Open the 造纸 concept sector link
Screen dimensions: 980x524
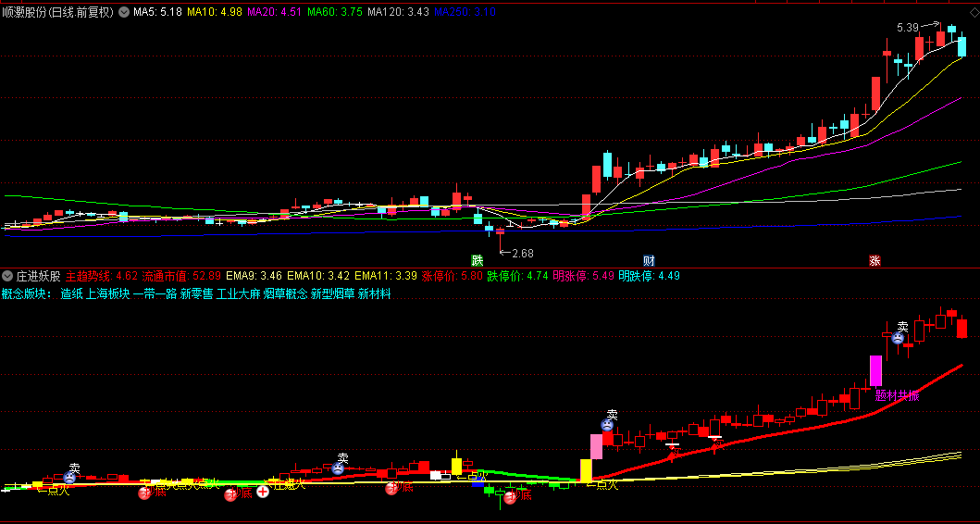click(71, 293)
